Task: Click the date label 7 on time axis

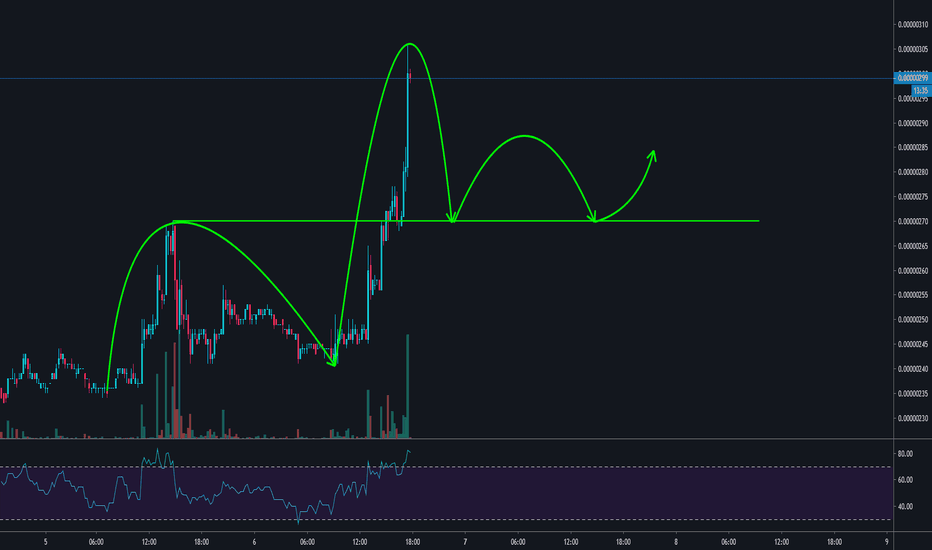Action: [x=465, y=542]
